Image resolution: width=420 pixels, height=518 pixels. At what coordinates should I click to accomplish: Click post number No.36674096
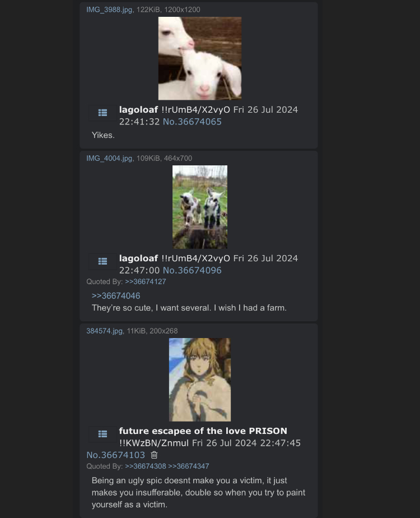pyautogui.click(x=192, y=270)
